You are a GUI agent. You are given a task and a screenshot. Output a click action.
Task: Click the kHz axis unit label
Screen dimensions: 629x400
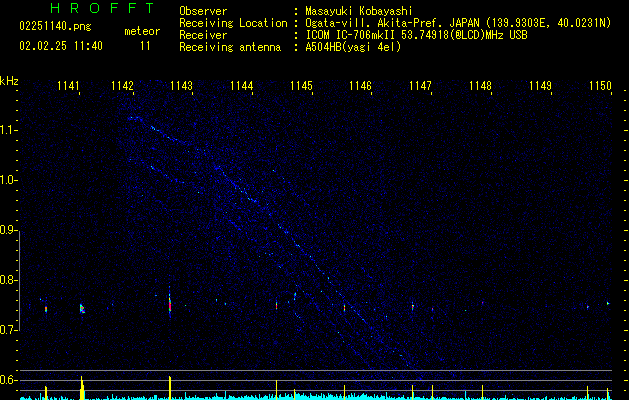pos(9,81)
